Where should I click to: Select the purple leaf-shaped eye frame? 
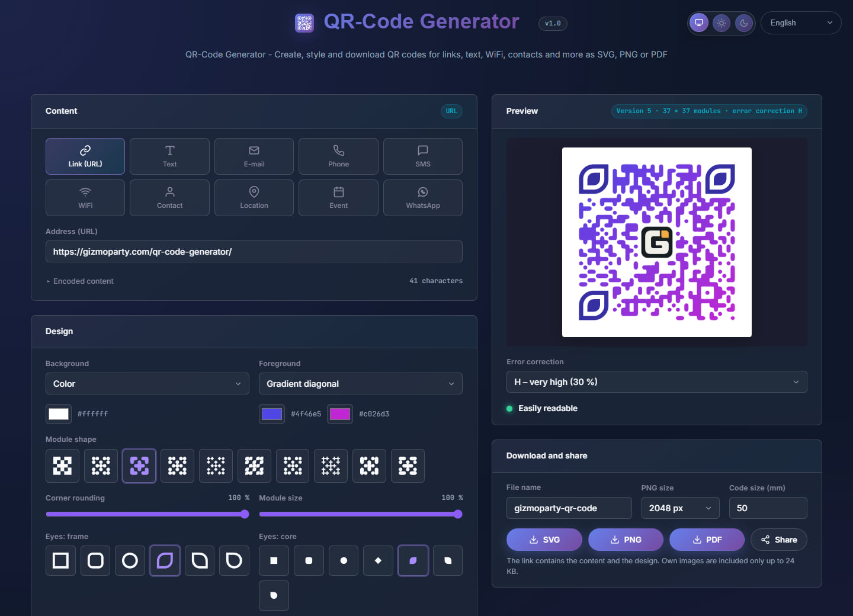pyautogui.click(x=165, y=560)
